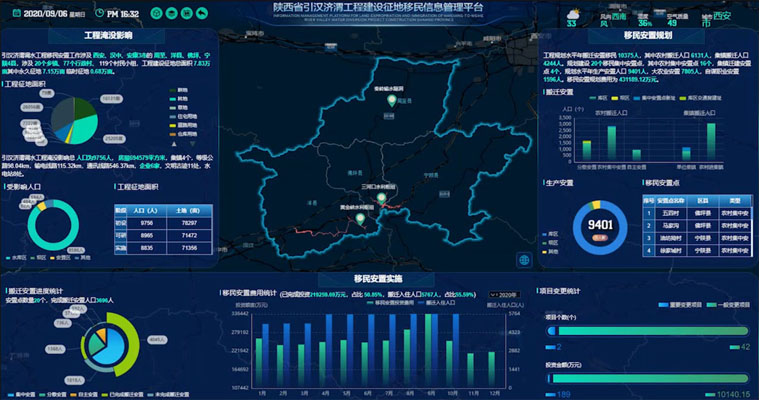Toggle the yellow 道路用地 pie legend entry
The image size is (760, 400).
(183, 125)
